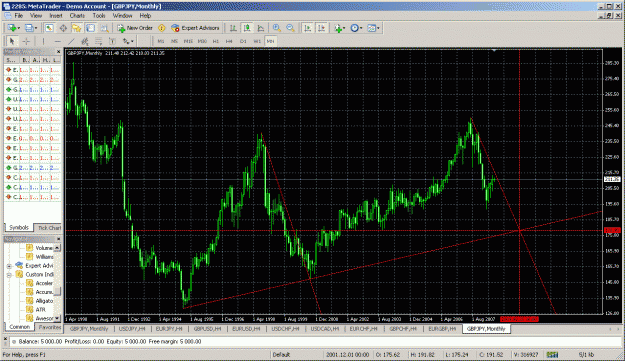Click Navigator scrollbar thumb
Image resolution: width=625 pixels, height=361 pixels.
[x=57, y=292]
